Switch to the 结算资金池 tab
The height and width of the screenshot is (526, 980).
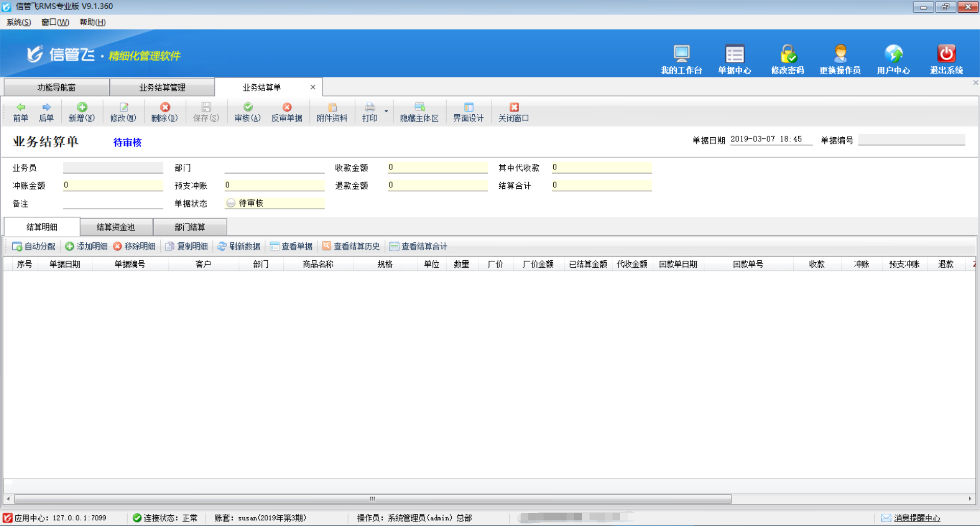click(x=116, y=227)
